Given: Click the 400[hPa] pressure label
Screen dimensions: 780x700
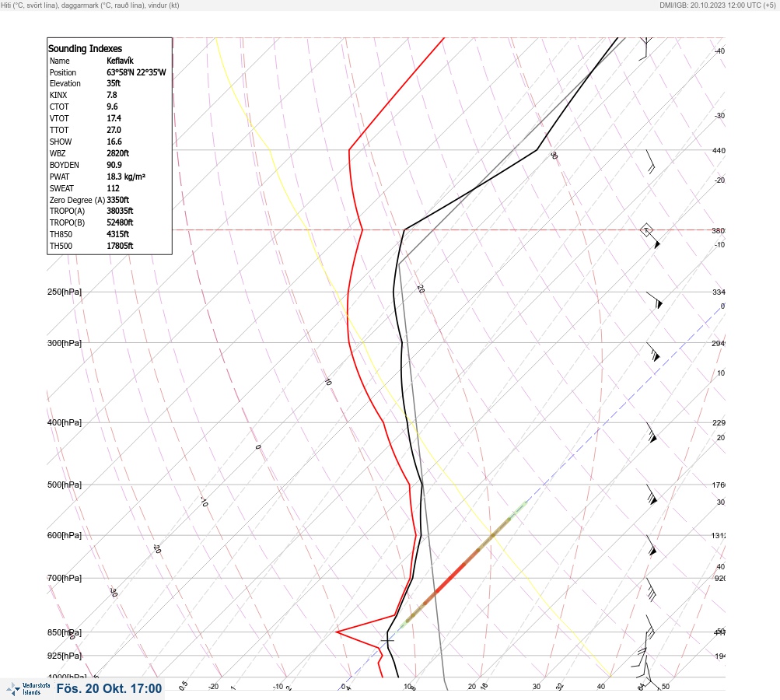Looking at the screenshot, I should click(x=65, y=422).
